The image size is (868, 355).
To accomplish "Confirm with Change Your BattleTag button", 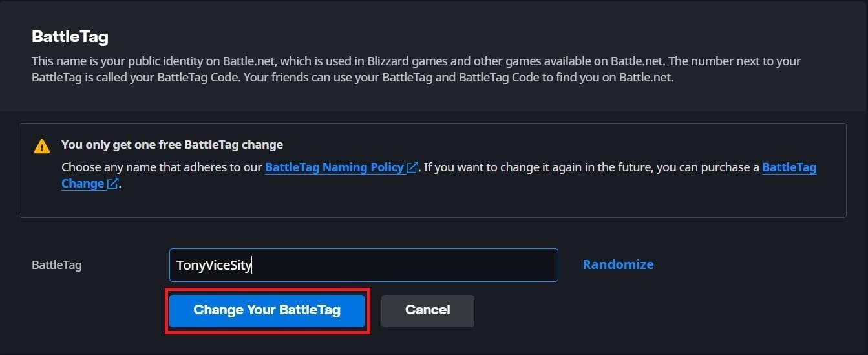I will point(267,310).
